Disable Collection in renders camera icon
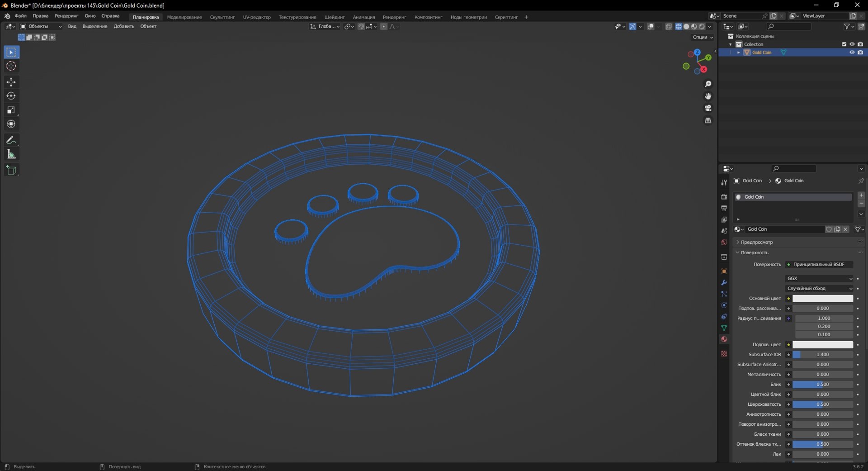Screen dimensions: 868x471 (860, 44)
